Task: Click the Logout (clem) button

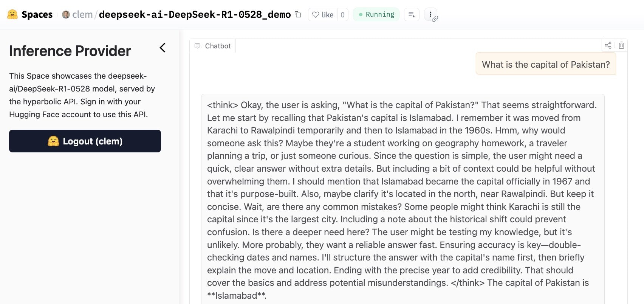Action: point(85,141)
